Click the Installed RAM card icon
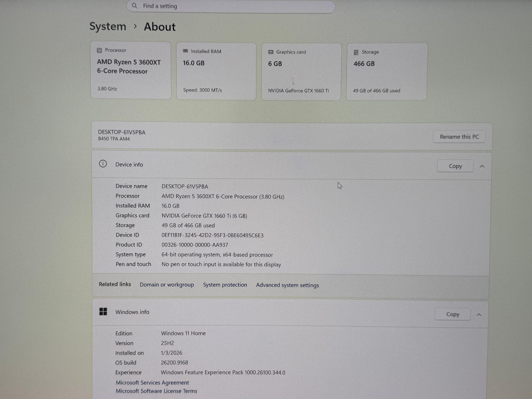Screen dimensions: 532x399 tap(185, 51)
